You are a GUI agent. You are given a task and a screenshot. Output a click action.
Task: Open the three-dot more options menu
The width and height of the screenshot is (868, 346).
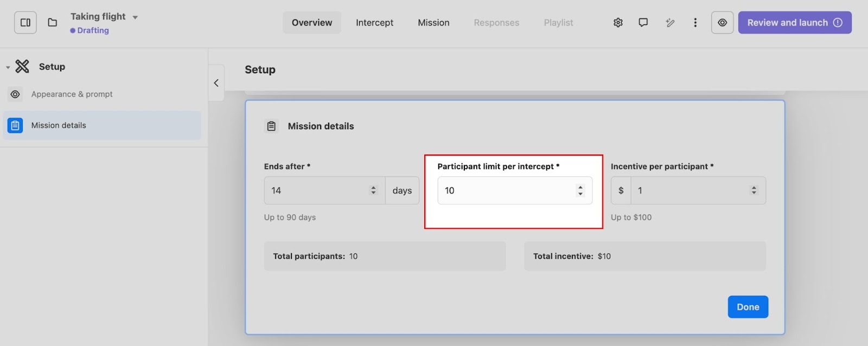695,23
